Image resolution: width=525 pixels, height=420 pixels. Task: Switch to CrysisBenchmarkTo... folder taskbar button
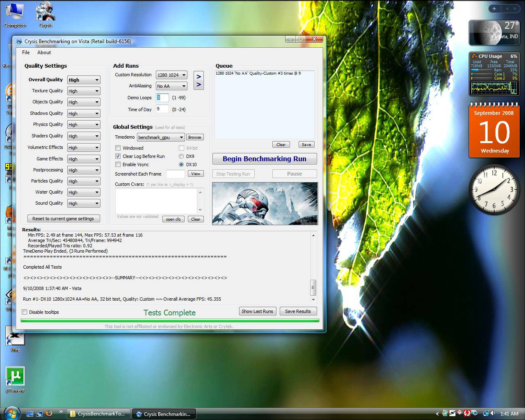pos(98,414)
